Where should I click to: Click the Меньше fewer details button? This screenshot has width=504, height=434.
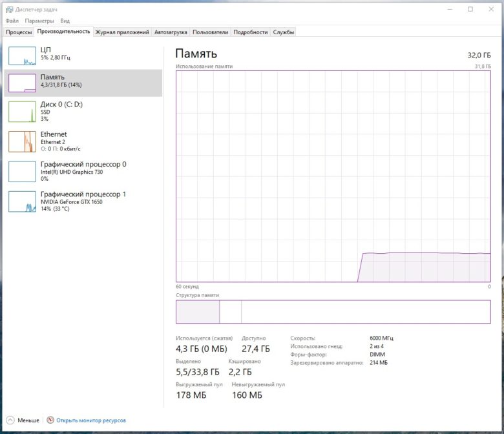23,420
